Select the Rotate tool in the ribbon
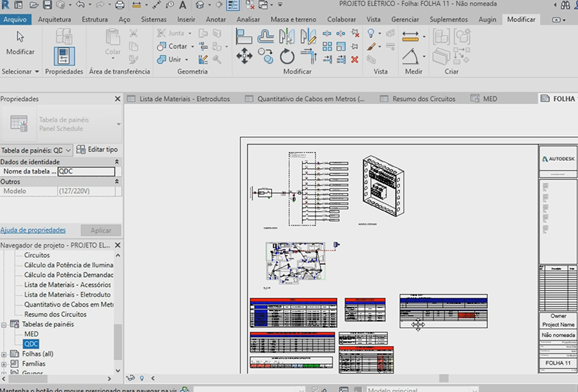This screenshot has width=578, height=392. click(x=287, y=56)
